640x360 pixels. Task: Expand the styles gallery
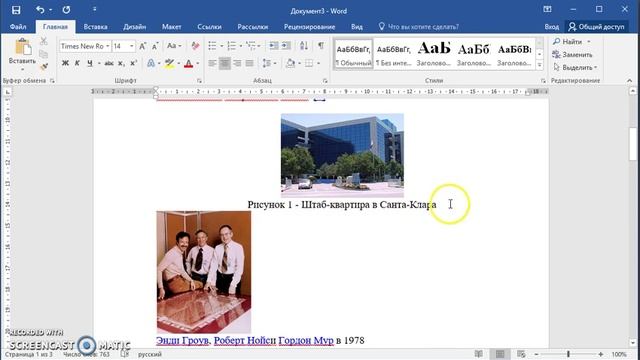tap(540, 64)
